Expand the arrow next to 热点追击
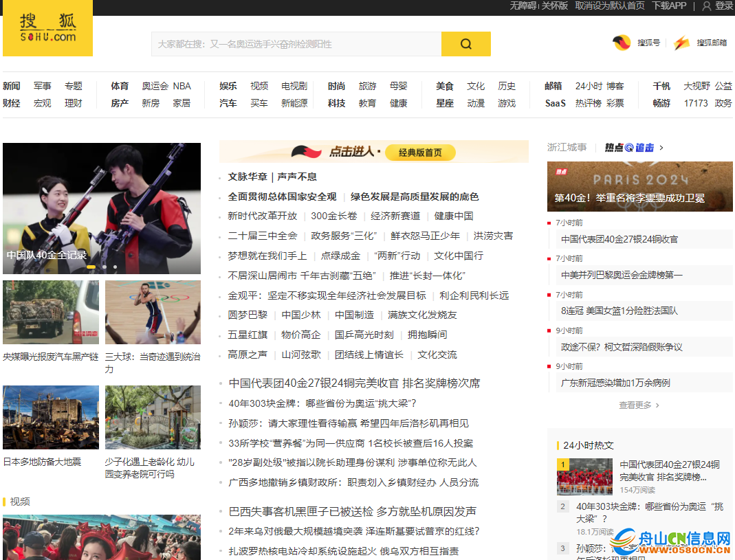Image resolution: width=735 pixels, height=560 pixels. click(x=661, y=148)
